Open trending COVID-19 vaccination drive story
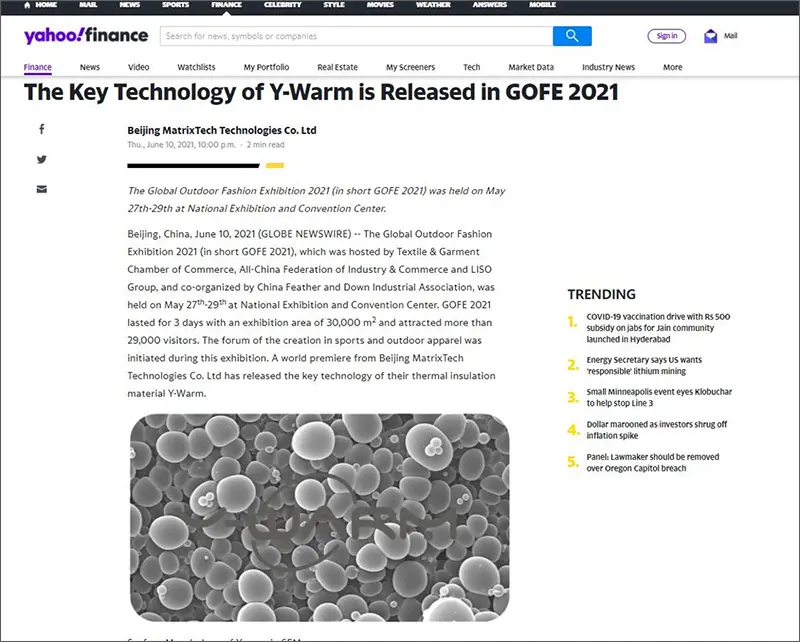 pyautogui.click(x=658, y=327)
